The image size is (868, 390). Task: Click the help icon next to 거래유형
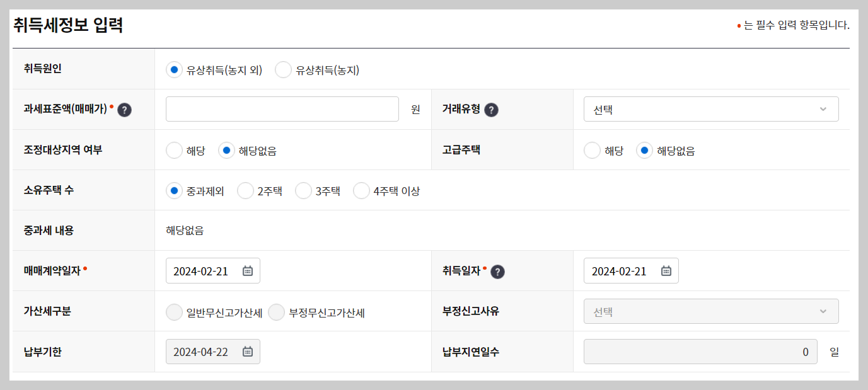491,109
